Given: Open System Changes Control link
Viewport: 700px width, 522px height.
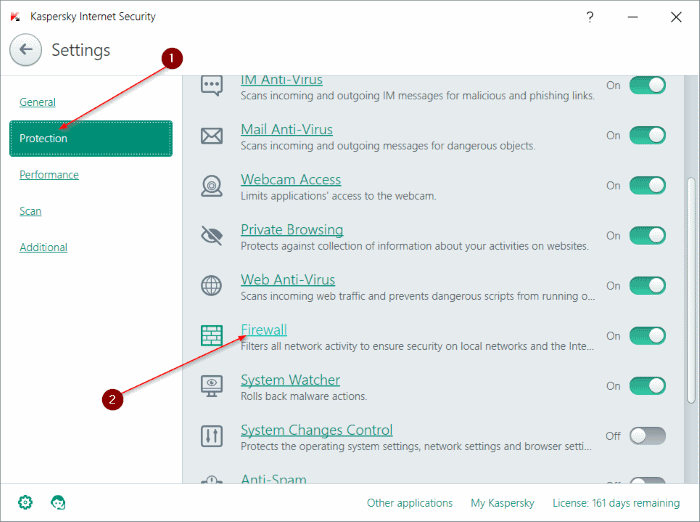Looking at the screenshot, I should click(x=317, y=430).
